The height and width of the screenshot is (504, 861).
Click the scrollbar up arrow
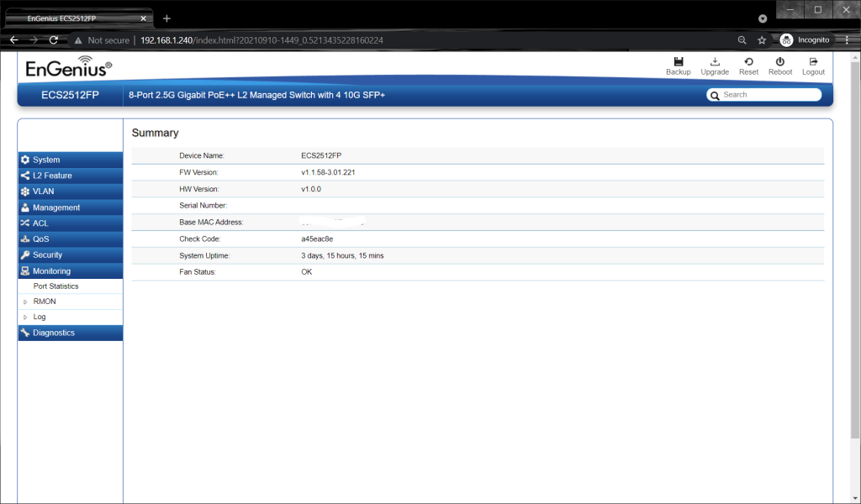point(855,56)
